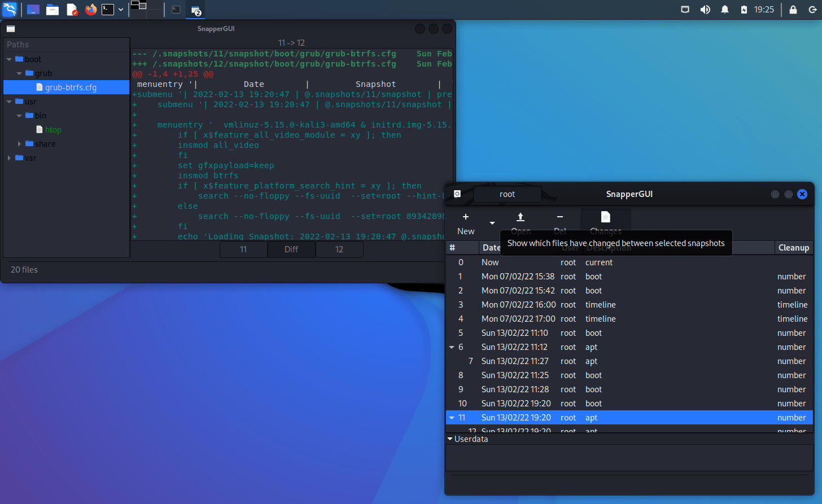Expand the var folder in Paths tree
Image resolution: width=822 pixels, height=504 pixels.
(x=9, y=158)
